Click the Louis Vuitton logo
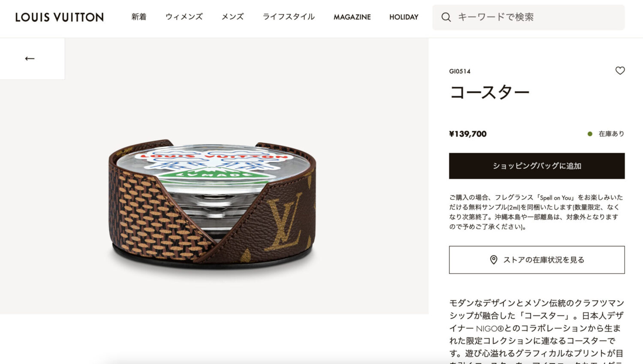 [60, 17]
